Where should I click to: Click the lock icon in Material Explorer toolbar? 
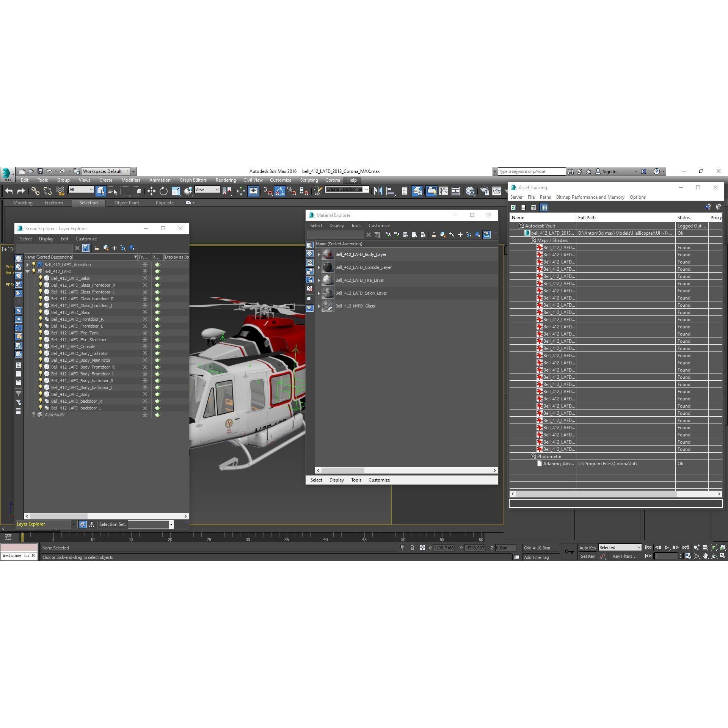point(434,235)
